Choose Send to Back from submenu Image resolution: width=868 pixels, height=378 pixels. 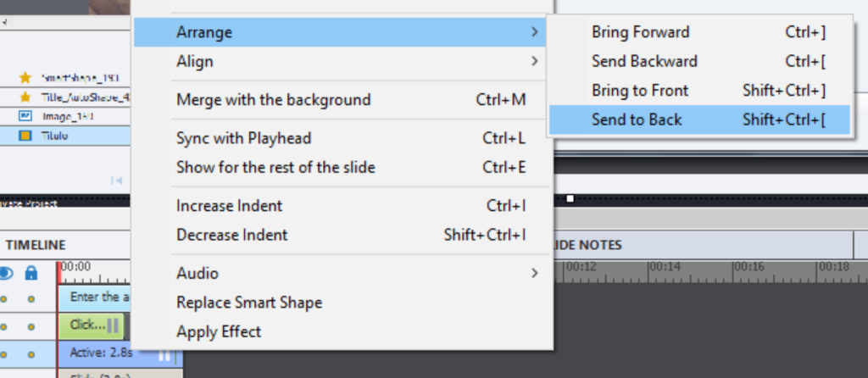(637, 120)
